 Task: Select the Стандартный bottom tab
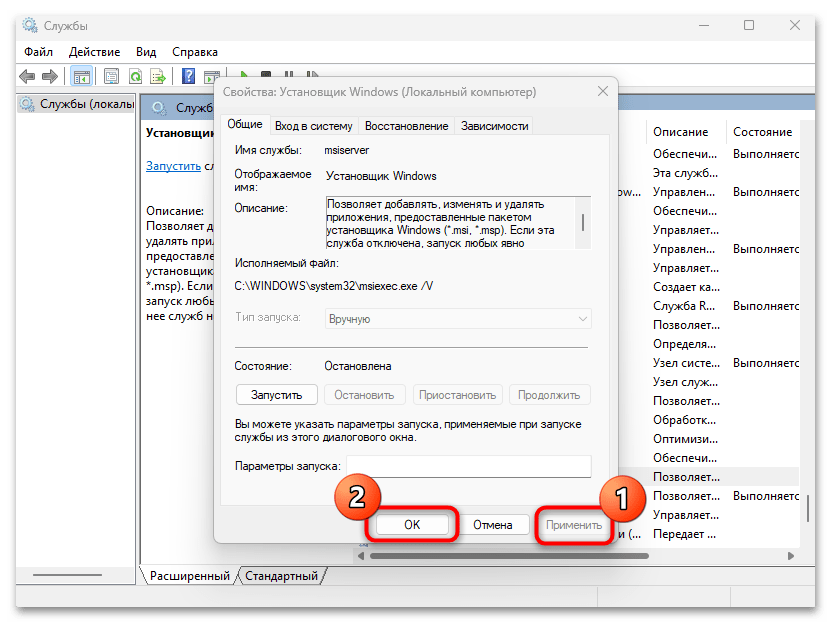(281, 575)
